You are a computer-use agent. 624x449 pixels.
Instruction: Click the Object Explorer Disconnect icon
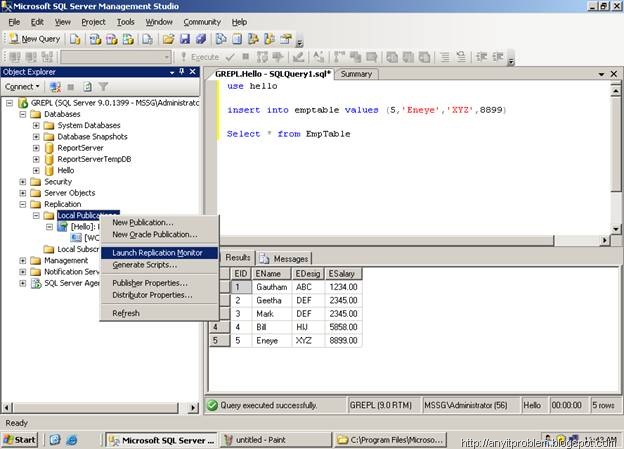tap(55, 87)
